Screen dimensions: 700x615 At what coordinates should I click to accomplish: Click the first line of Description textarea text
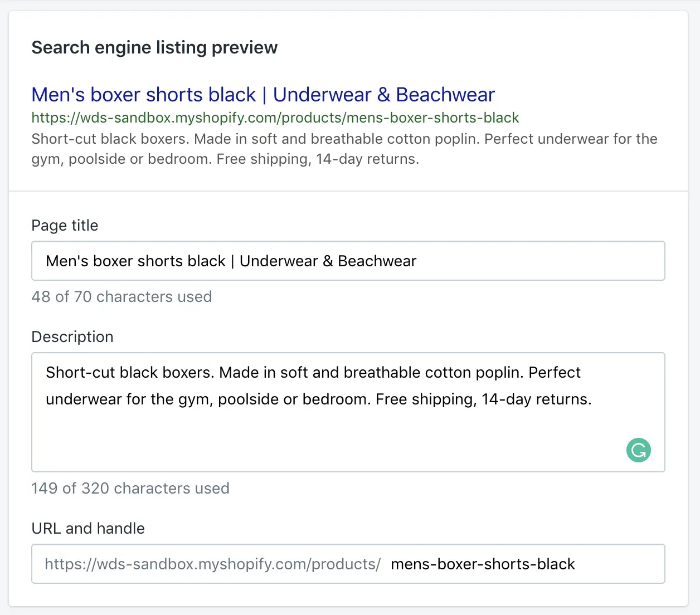click(x=313, y=372)
